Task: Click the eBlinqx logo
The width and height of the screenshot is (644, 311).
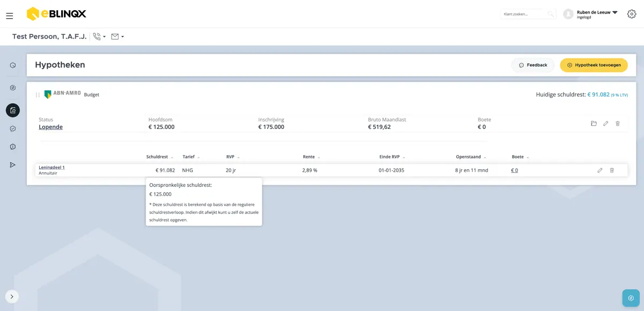Action: tap(56, 14)
